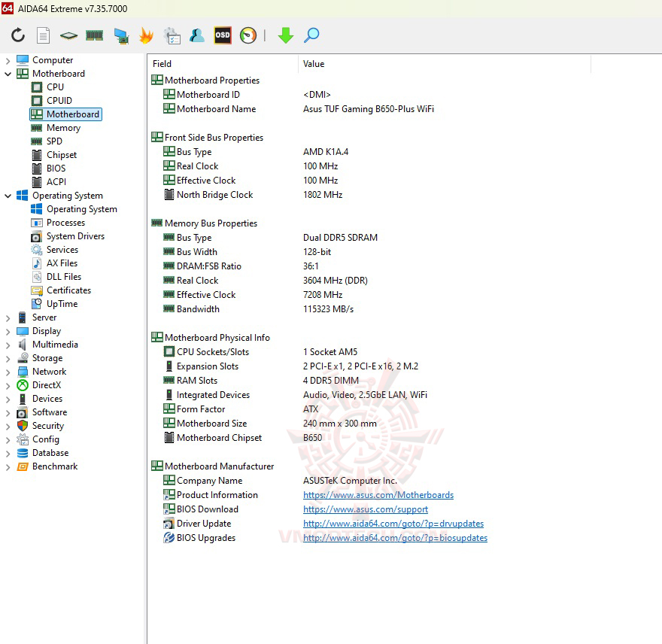The height and width of the screenshot is (644, 662).
Task: Open the asus.com Motherboards product link
Action: pos(378,495)
